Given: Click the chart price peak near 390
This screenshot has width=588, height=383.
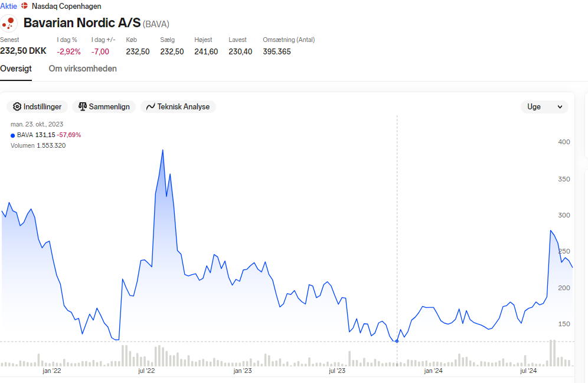Looking at the screenshot, I should [163, 150].
